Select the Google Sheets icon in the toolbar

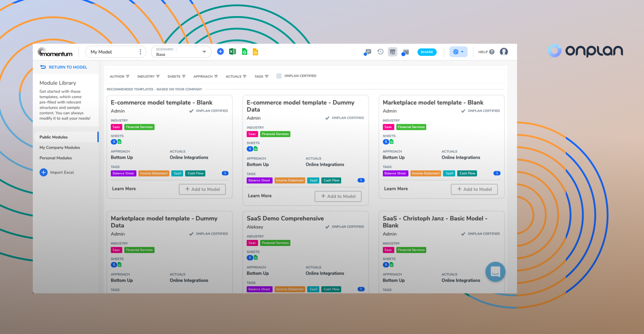pyautogui.click(x=244, y=52)
